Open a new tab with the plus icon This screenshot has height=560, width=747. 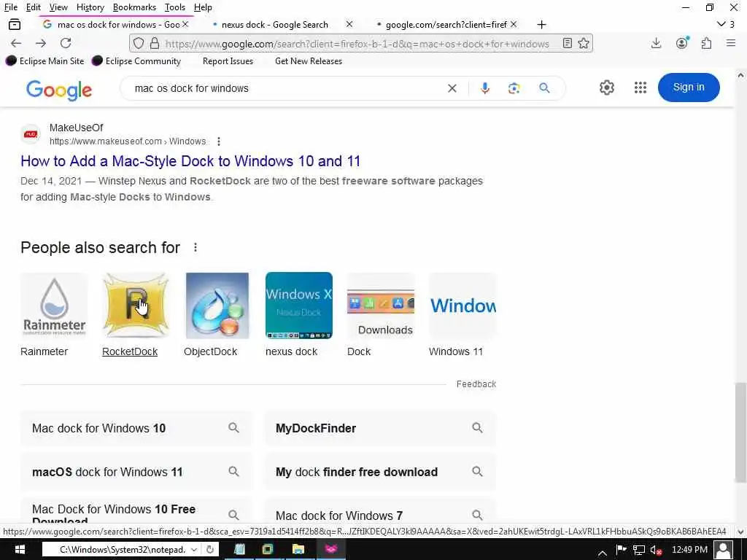541,25
